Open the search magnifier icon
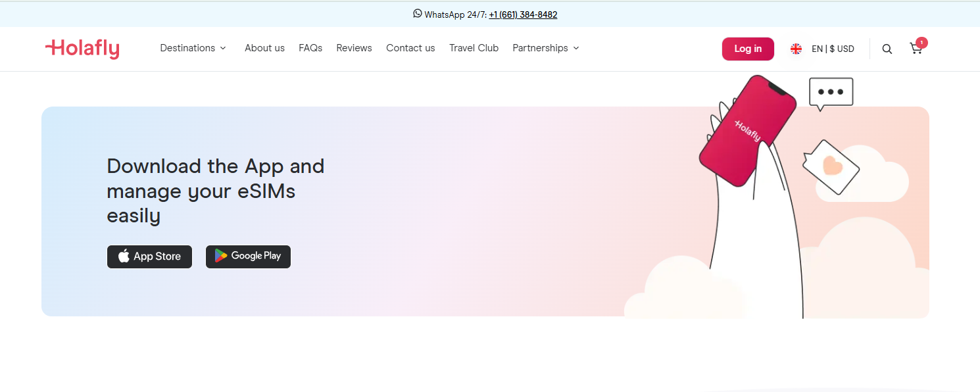This screenshot has height=392, width=980. tap(887, 49)
